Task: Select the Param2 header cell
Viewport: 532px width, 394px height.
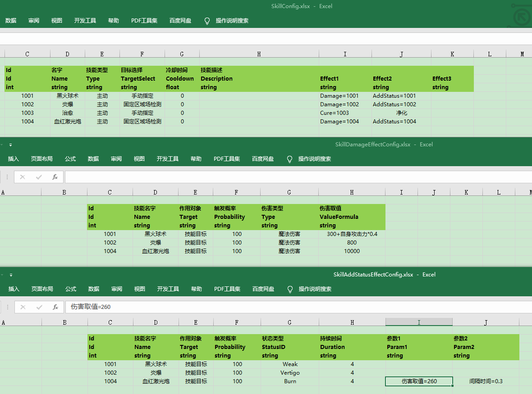Action: pyautogui.click(x=486, y=347)
